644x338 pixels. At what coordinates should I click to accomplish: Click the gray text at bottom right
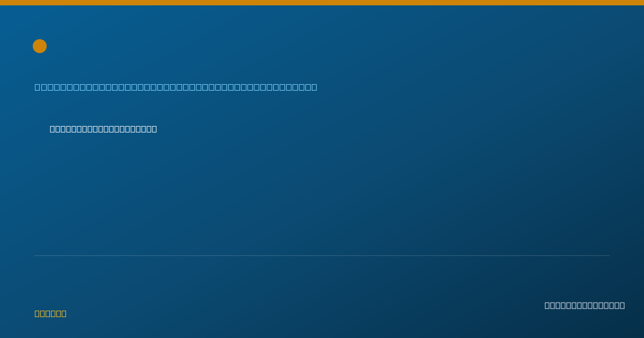point(584,305)
